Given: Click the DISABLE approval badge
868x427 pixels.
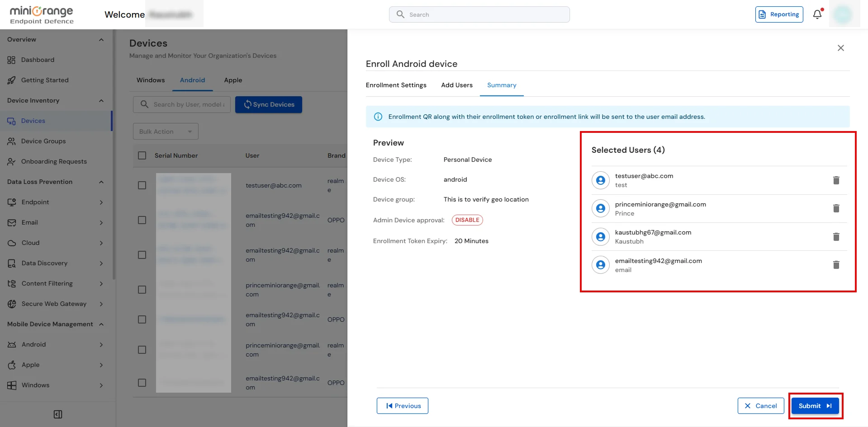Looking at the screenshot, I should coord(467,220).
